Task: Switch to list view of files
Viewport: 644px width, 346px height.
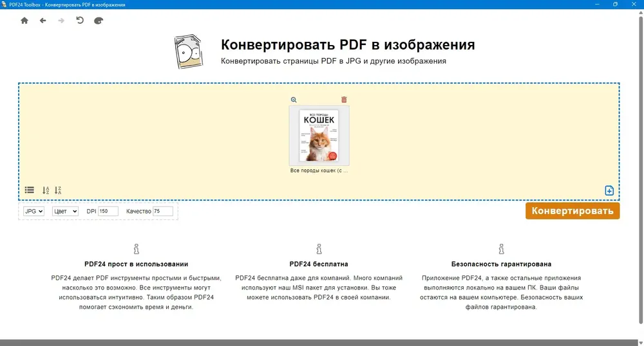Action: (x=29, y=190)
